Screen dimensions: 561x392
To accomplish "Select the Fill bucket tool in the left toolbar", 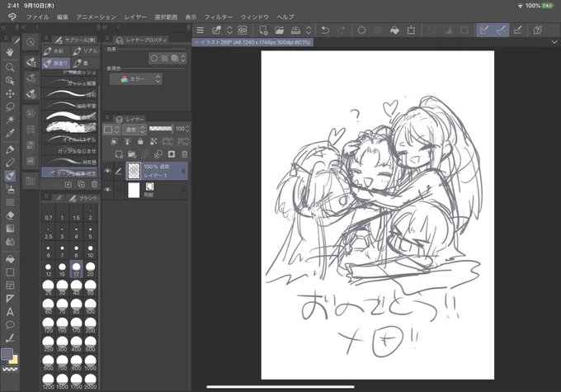I will click(x=10, y=259).
